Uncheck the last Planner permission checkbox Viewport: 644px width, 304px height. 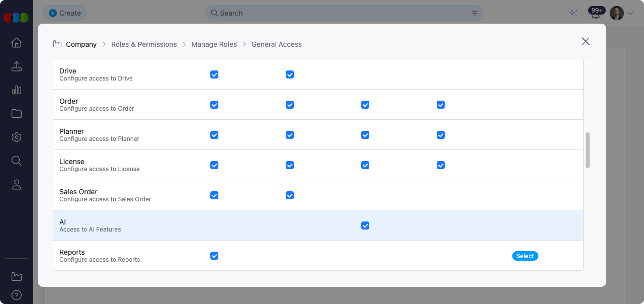tap(441, 135)
